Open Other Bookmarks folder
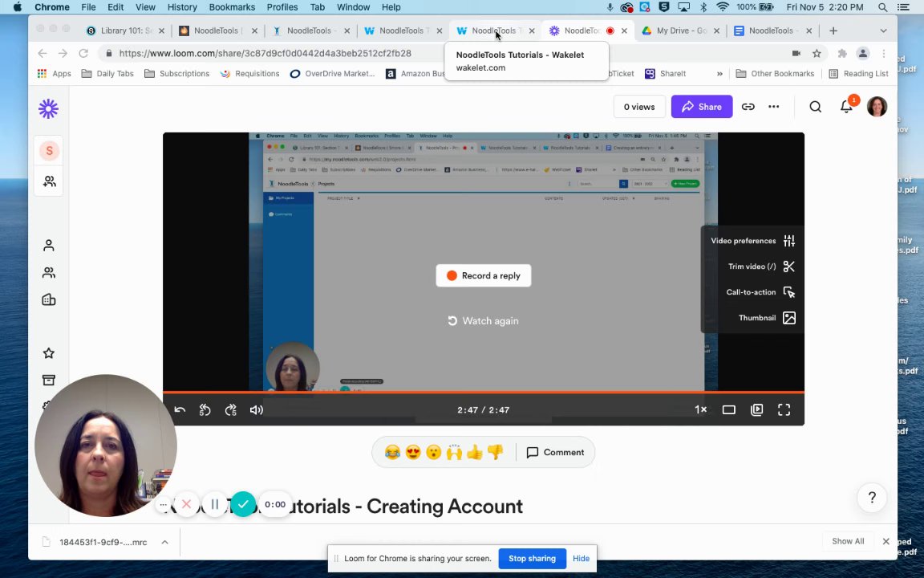924x578 pixels. pos(775,74)
